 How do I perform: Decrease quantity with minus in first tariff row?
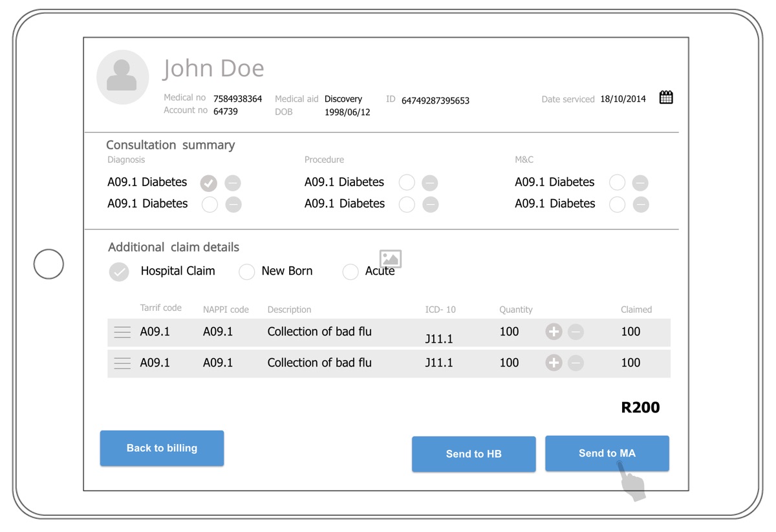[576, 332]
